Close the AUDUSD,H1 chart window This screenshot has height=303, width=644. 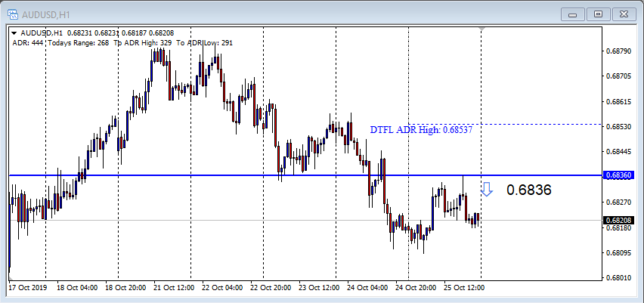(624, 15)
